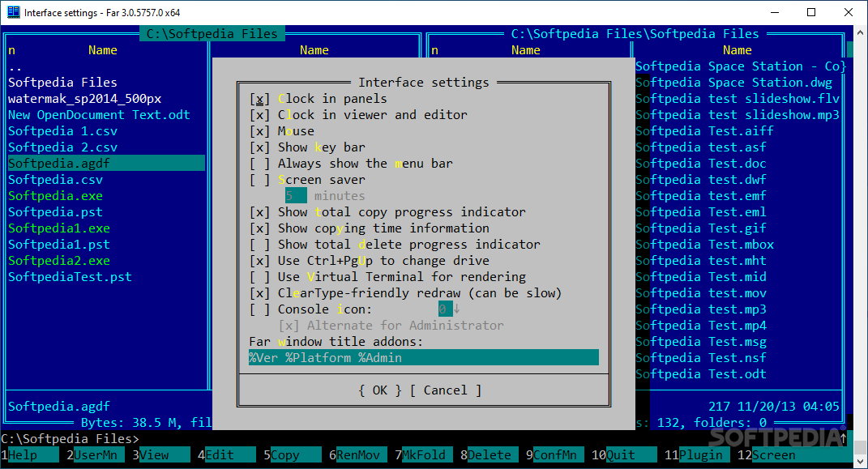Screen dimensions: 868x469
Task: Click the console scrollbar up arrow
Action: 860,33
